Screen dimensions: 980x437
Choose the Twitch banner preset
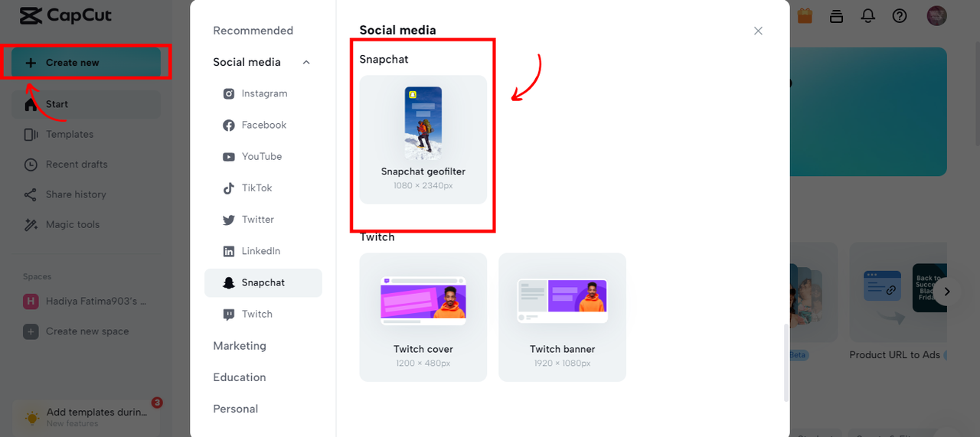tap(562, 317)
